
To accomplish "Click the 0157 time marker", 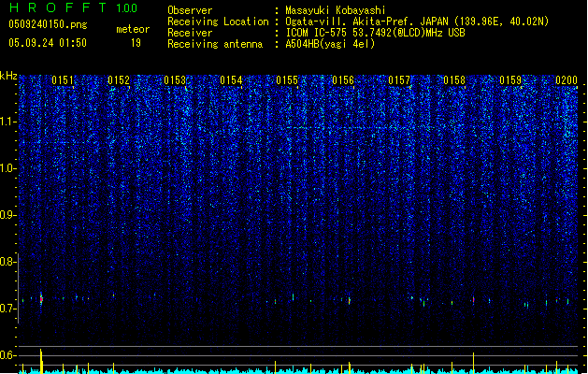I will coord(399,80).
